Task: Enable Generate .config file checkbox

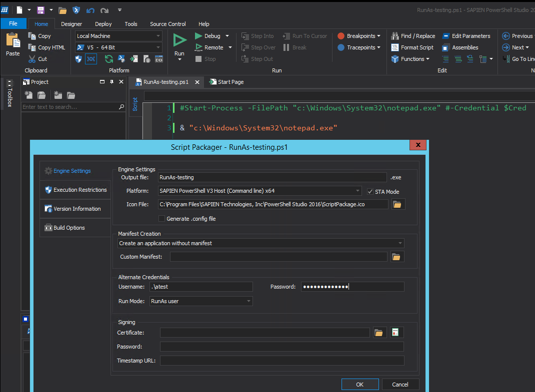Action: coord(161,219)
